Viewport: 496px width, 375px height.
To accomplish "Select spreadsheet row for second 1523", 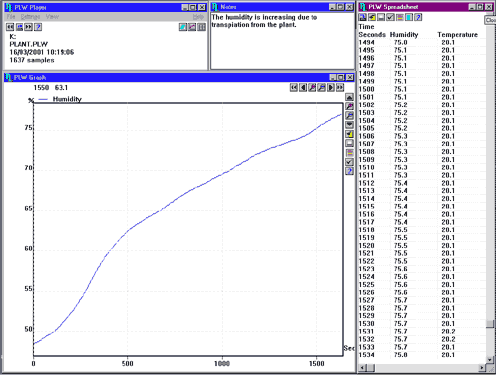I will pyautogui.click(x=422, y=269).
